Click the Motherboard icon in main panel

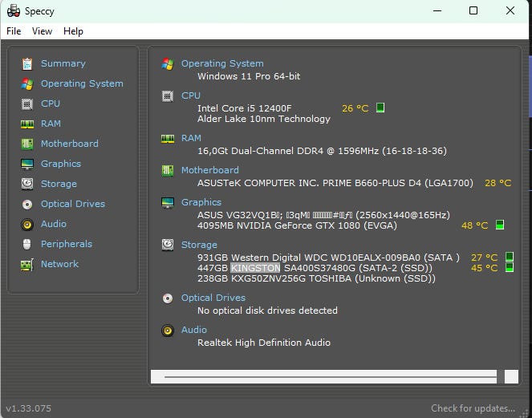pyautogui.click(x=168, y=170)
